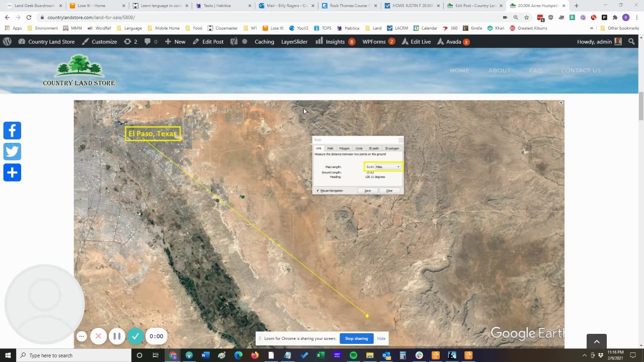
Task: Open the comments bubble showing 0
Action: [x=151, y=42]
